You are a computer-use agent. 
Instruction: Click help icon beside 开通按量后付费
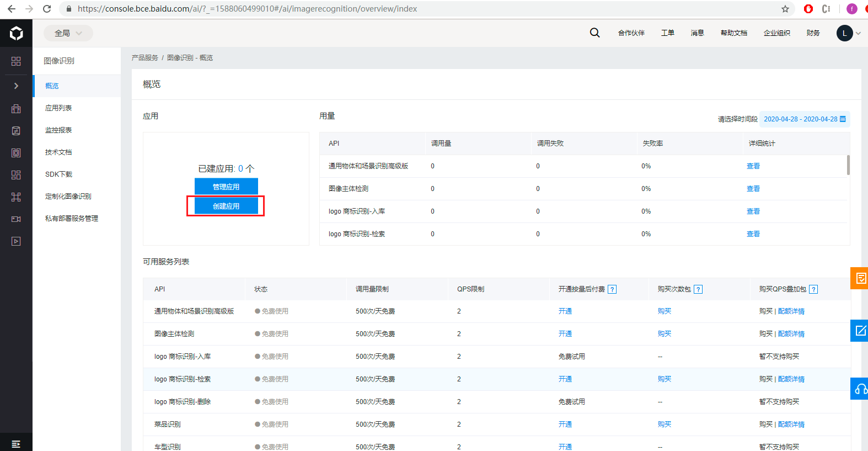[x=612, y=289]
